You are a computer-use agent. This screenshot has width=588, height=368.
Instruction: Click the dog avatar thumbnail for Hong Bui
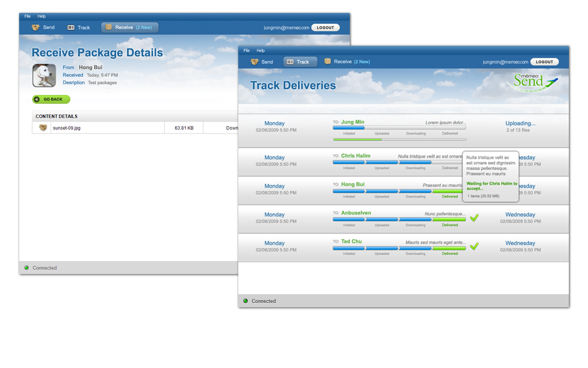[44, 75]
